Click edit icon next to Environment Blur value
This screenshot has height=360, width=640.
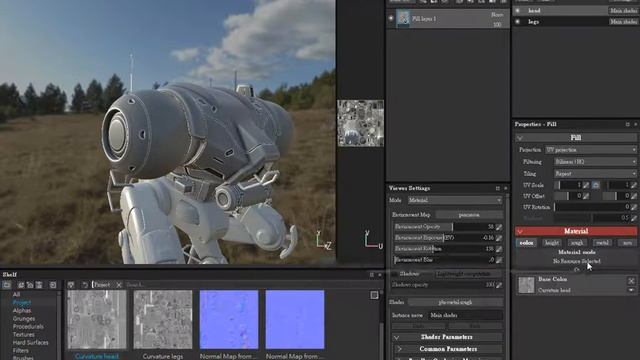499,260
